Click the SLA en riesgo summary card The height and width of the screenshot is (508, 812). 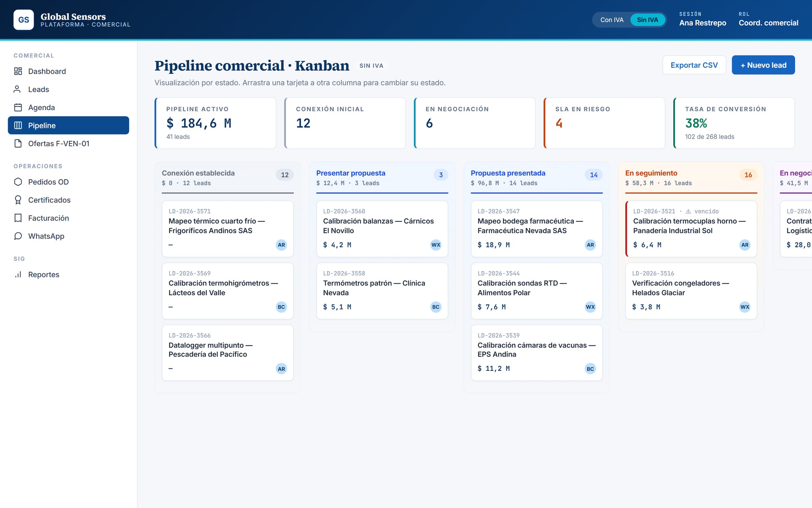pos(604,123)
